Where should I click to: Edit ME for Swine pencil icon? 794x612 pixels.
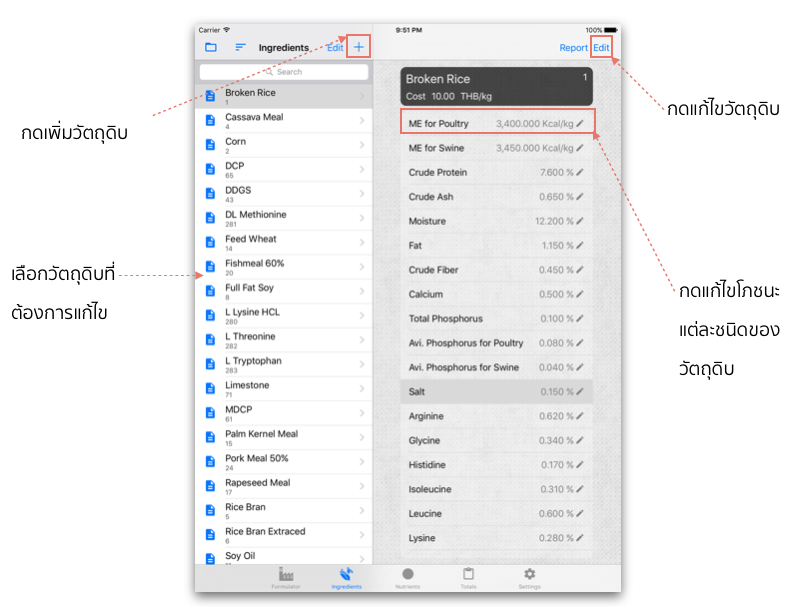point(580,147)
